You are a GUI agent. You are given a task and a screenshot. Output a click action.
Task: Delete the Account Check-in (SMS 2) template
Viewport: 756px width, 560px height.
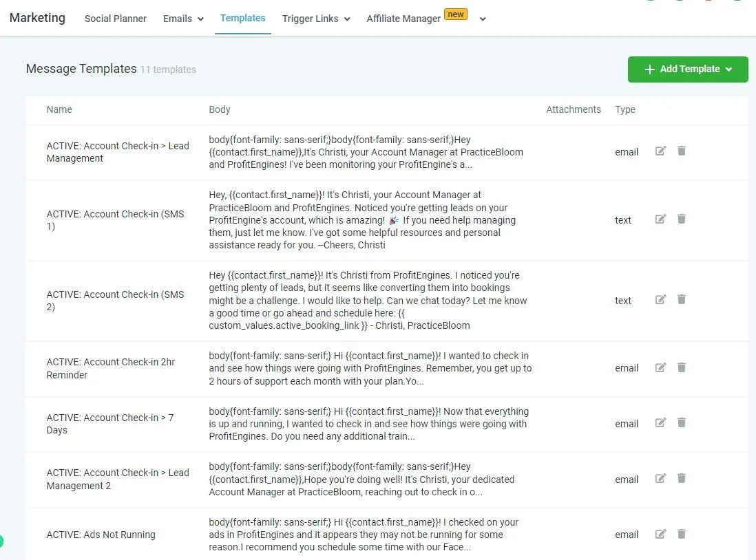click(x=681, y=299)
